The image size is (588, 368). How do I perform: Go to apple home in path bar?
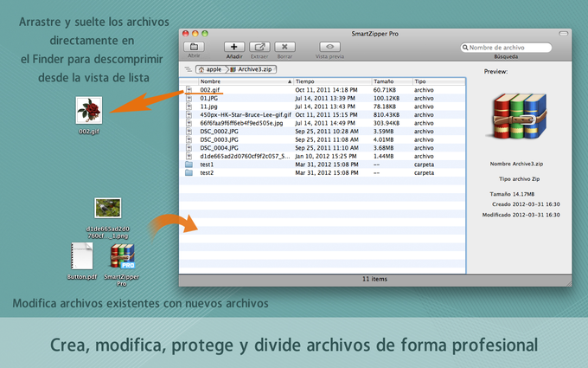click(x=210, y=69)
